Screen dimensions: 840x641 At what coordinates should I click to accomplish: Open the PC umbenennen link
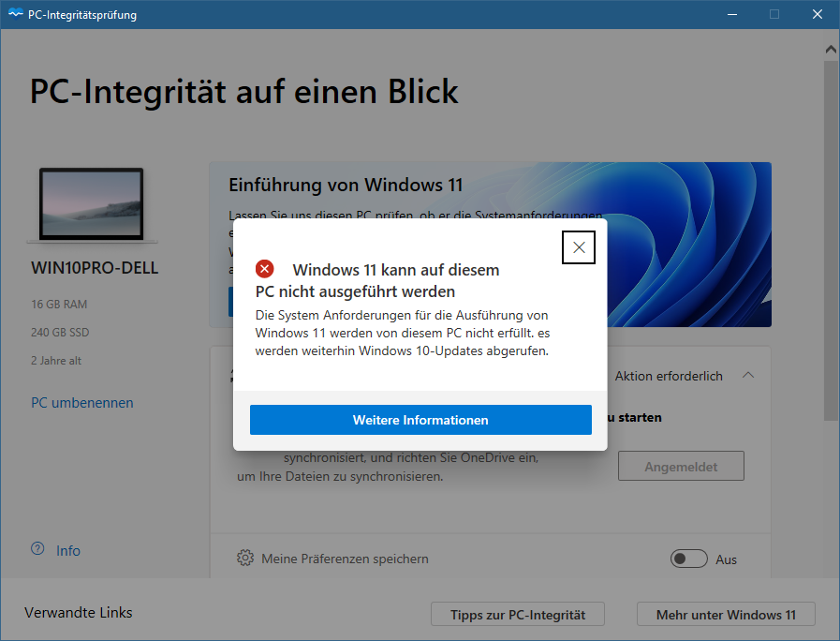[x=82, y=403]
